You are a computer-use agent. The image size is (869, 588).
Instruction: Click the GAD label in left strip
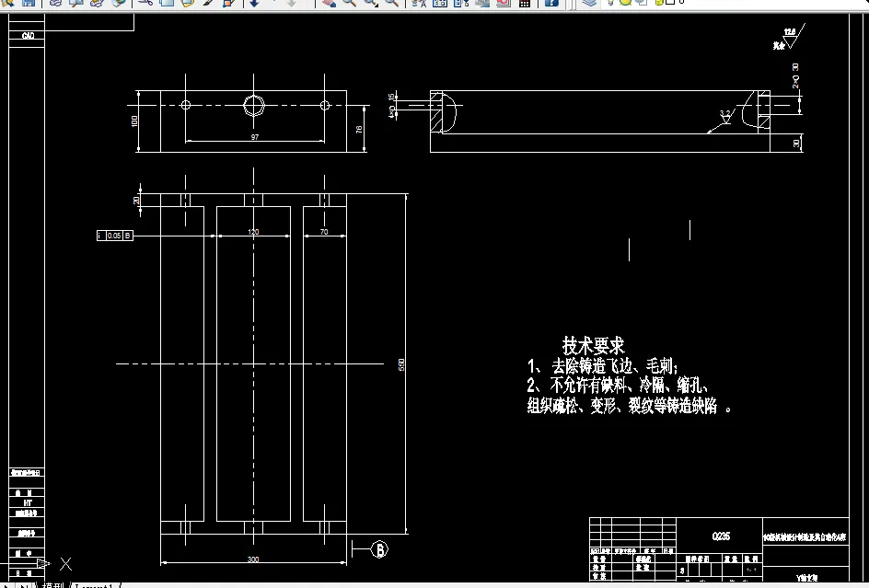point(28,36)
